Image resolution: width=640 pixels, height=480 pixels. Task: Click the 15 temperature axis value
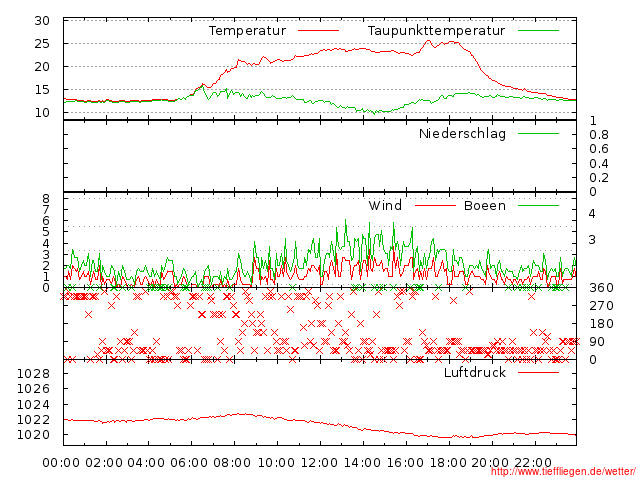pos(42,89)
